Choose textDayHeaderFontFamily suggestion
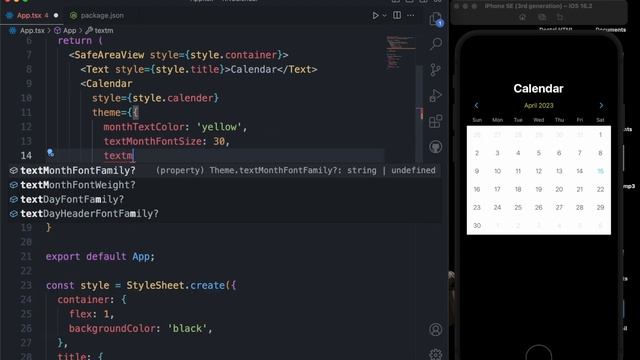The image size is (640, 360). coord(224,213)
